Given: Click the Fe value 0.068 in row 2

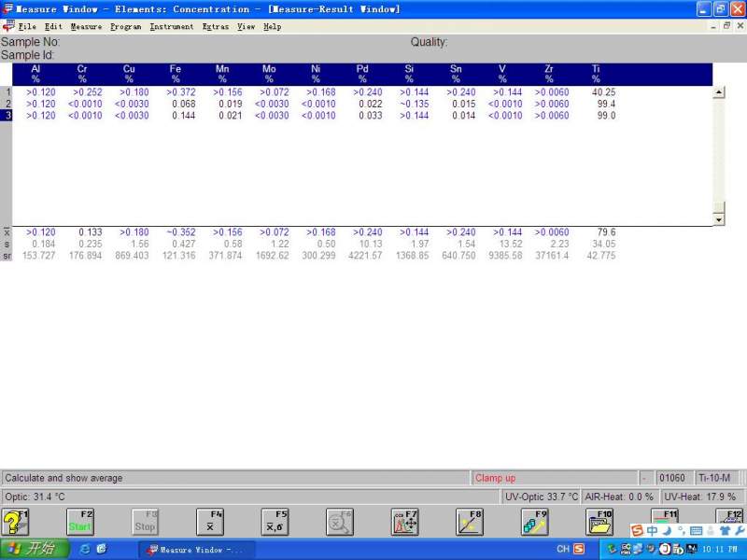Looking at the screenshot, I should tap(183, 104).
